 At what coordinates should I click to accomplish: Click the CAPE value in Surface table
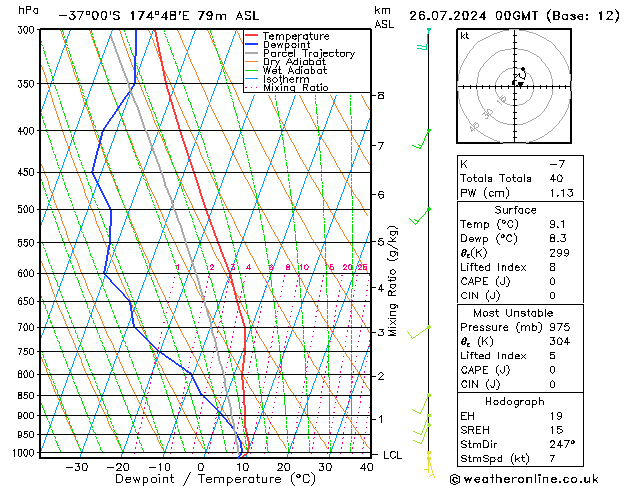(552, 281)
